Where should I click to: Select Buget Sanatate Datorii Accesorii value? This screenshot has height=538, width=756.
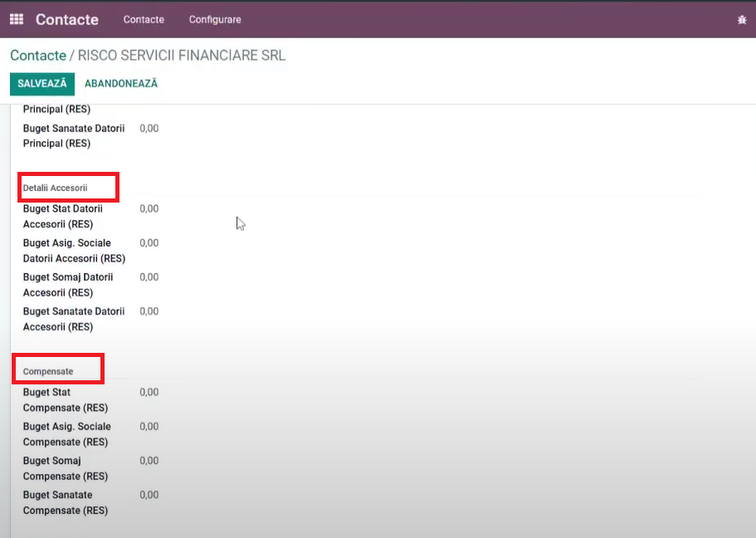149,311
